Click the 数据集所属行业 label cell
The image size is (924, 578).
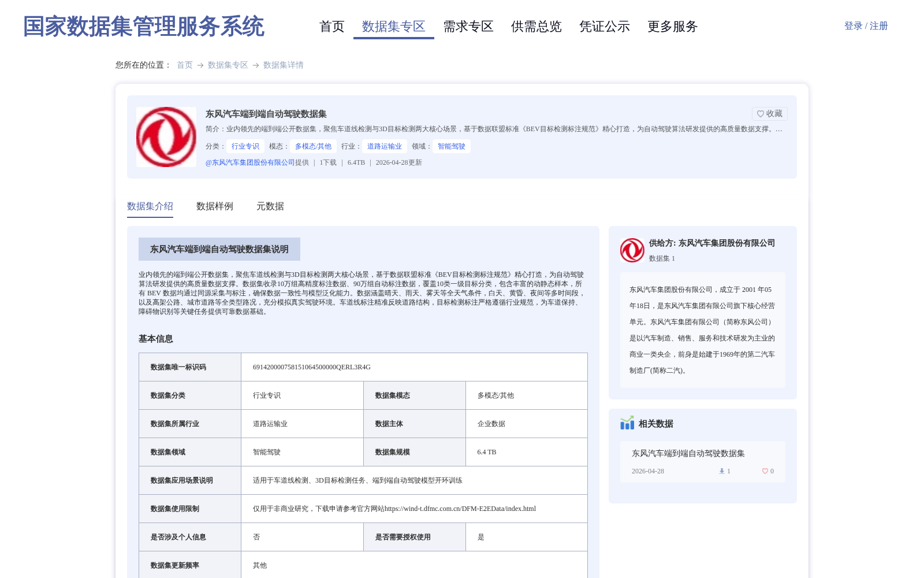click(190, 424)
